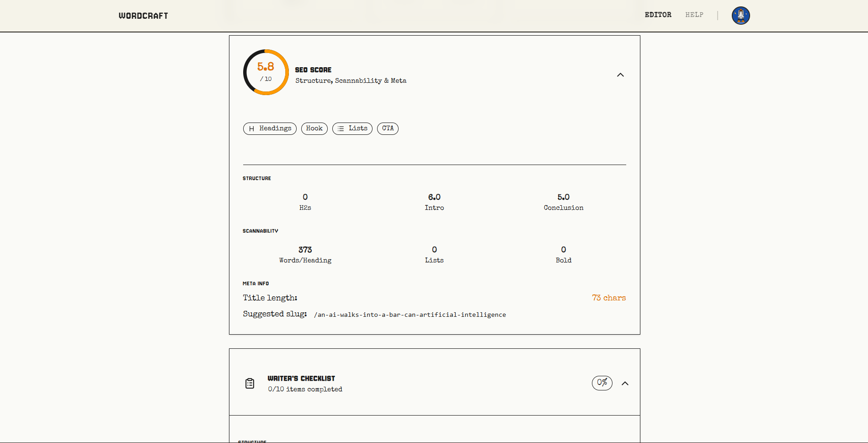Click the H icon in Headings chip
This screenshot has width=868, height=443.
tap(251, 128)
